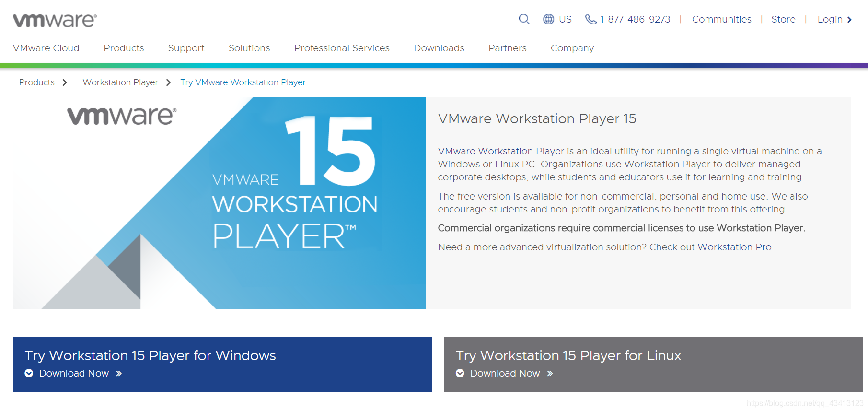Image resolution: width=868 pixels, height=412 pixels.
Task: Click the circled arrow icon beside Windows Download Now
Action: 29,373
